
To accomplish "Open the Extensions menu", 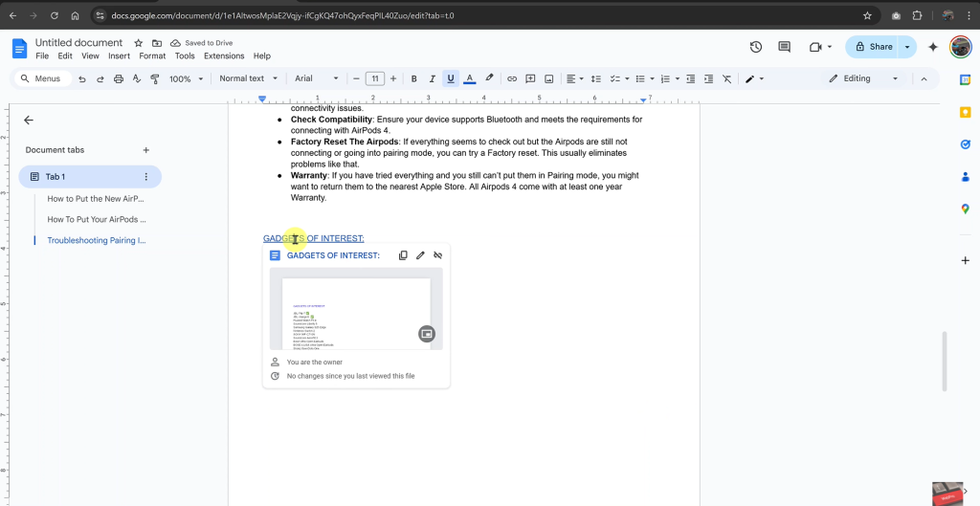I will tap(224, 55).
